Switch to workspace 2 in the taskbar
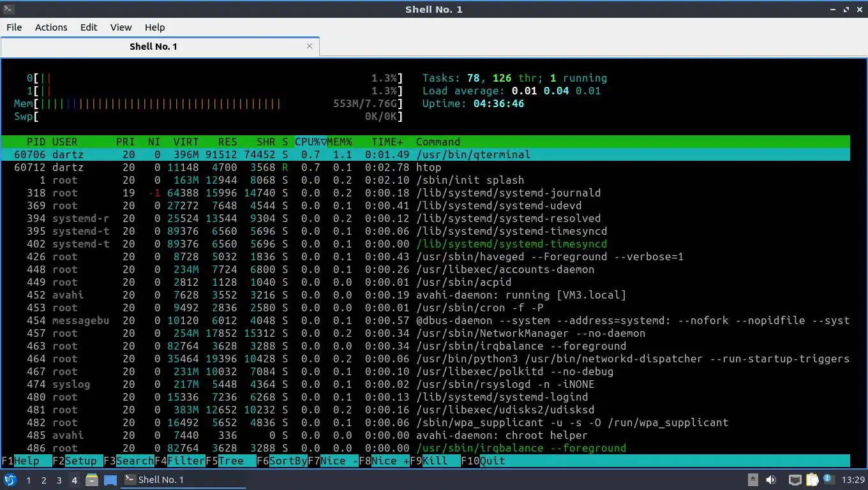The width and height of the screenshot is (868, 490). (43, 480)
